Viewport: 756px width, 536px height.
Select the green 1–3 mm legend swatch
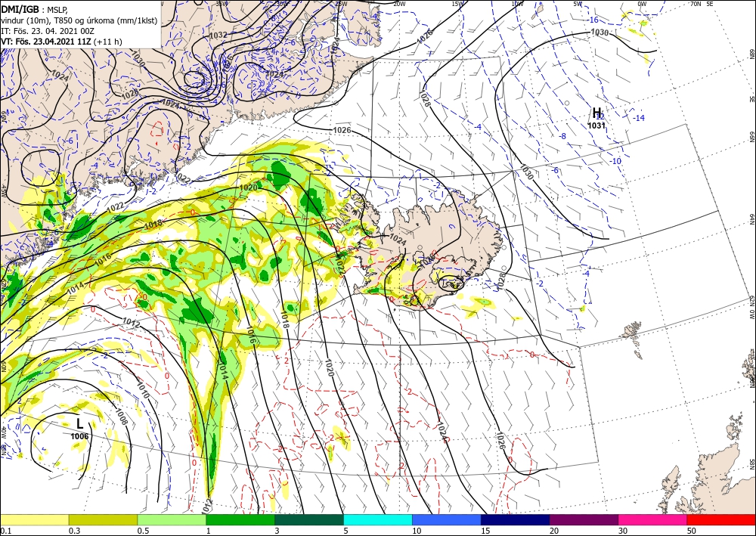(x=240, y=519)
